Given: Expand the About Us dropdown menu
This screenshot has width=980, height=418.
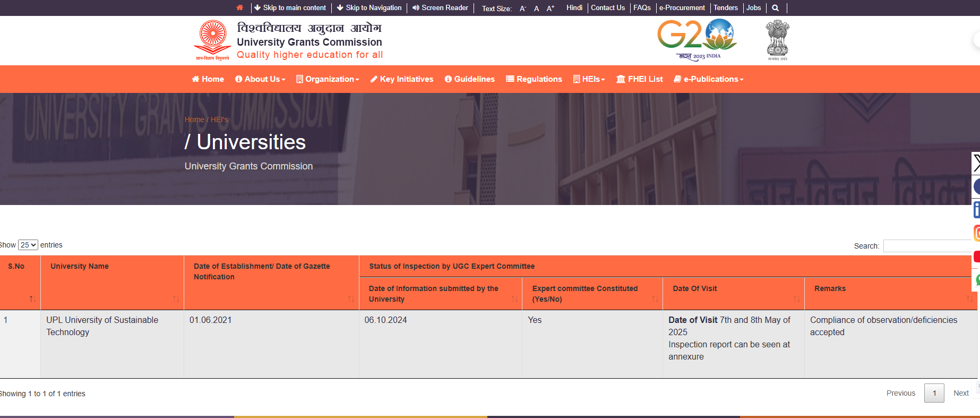Looking at the screenshot, I should point(260,79).
